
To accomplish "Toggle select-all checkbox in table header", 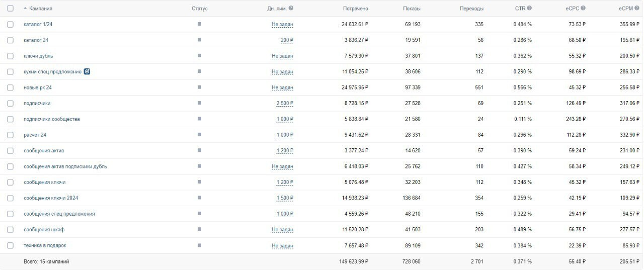I will coord(11,9).
